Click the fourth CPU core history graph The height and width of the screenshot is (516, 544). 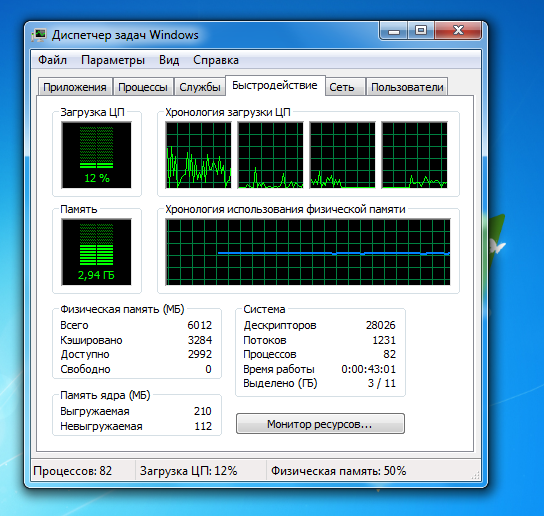coord(415,155)
